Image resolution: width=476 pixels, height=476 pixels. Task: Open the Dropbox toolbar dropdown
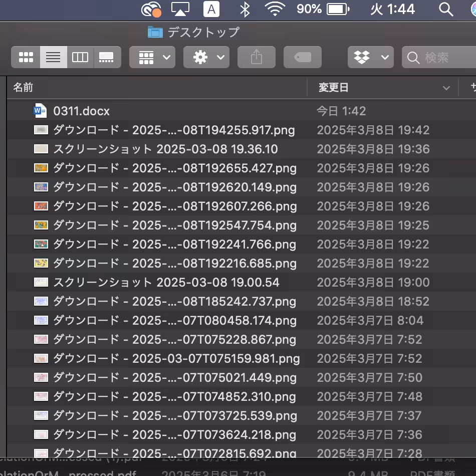370,57
